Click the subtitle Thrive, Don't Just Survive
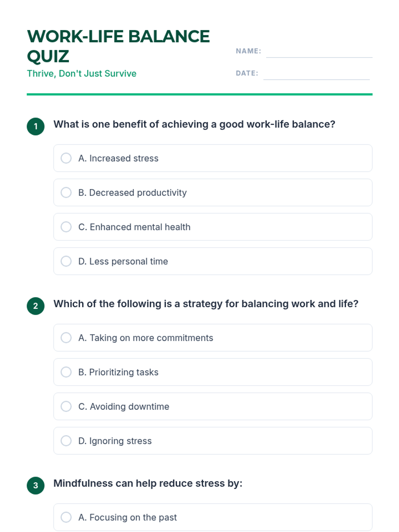The height and width of the screenshot is (532, 399). pos(82,73)
